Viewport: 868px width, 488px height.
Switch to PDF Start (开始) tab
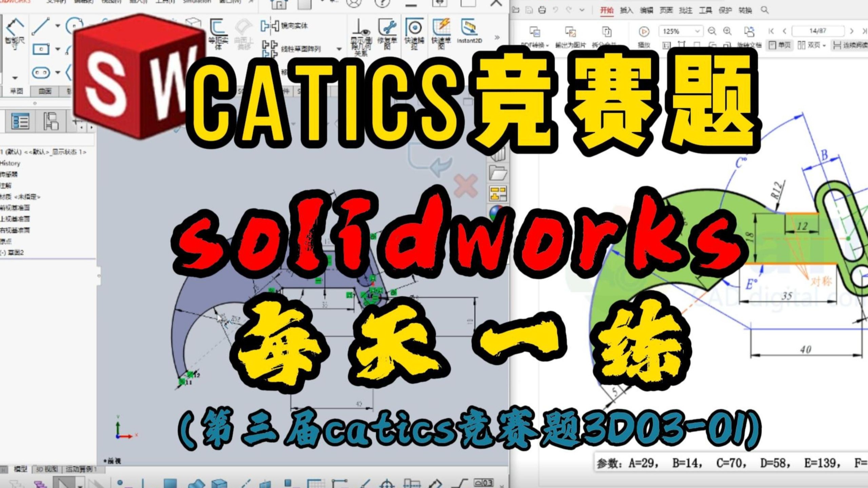(x=607, y=10)
